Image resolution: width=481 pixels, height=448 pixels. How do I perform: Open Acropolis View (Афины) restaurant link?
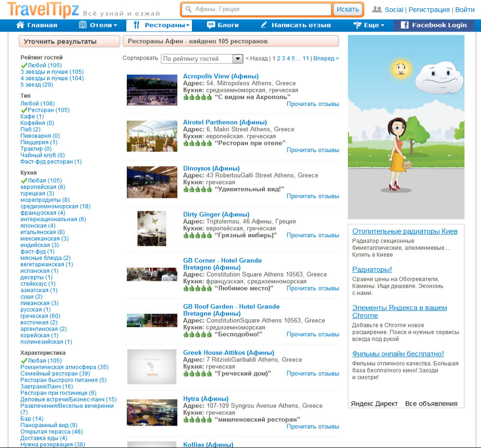coord(221,76)
